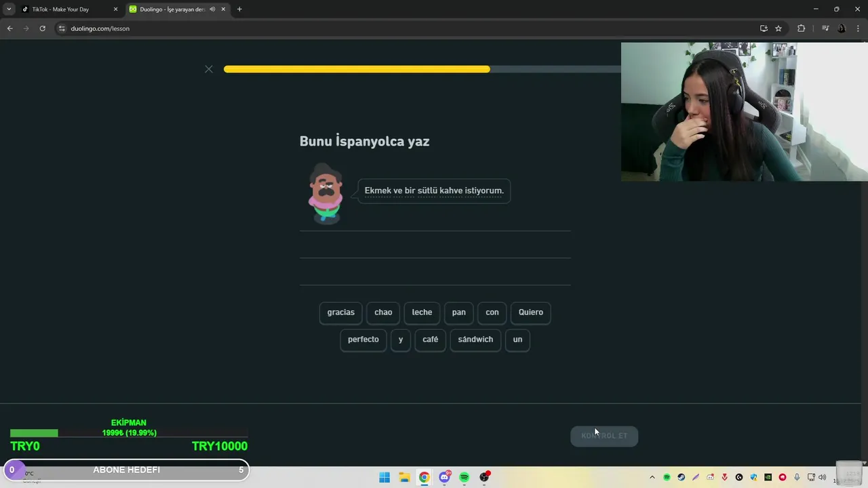This screenshot has width=868, height=488.
Task: Open a new browser tab
Action: click(x=239, y=9)
